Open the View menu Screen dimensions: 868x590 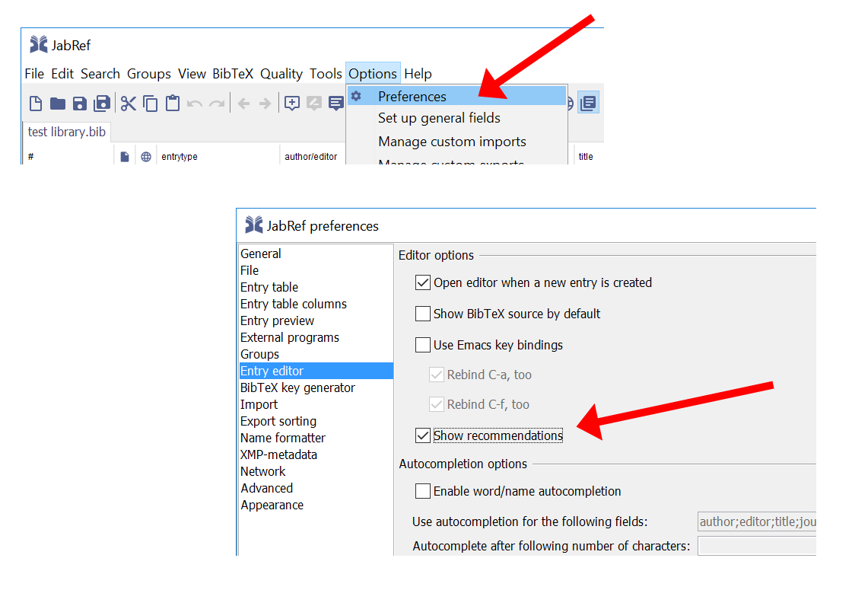coord(192,74)
